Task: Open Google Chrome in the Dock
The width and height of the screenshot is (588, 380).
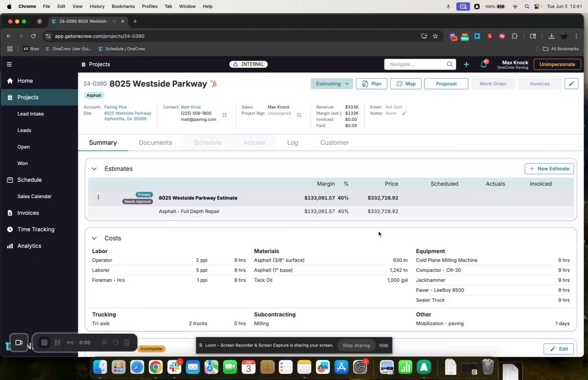Action: coord(156,367)
